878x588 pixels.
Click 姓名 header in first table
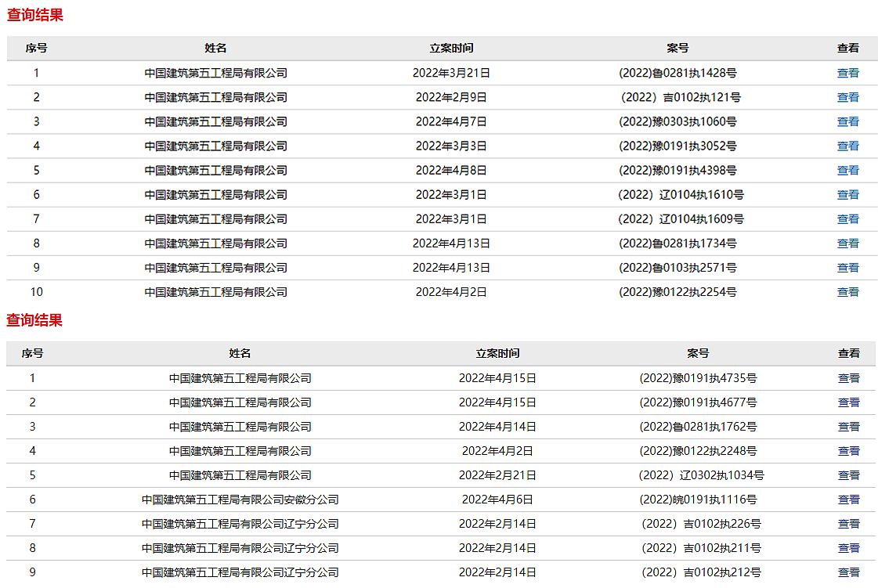point(215,49)
